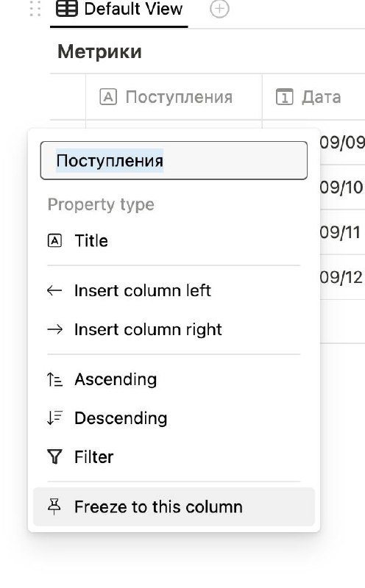Click the left arrow insert column icon
365x588 pixels.
54,290
